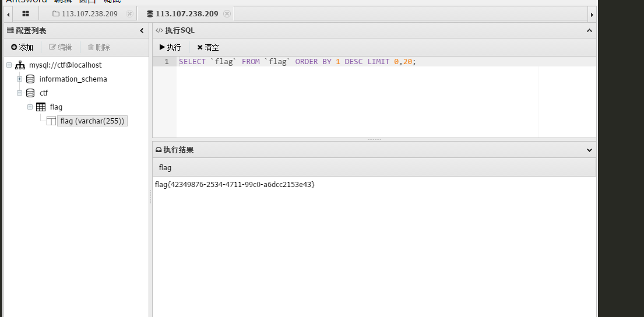Click the grid home tab icon
The image size is (644, 317).
pyautogui.click(x=26, y=13)
